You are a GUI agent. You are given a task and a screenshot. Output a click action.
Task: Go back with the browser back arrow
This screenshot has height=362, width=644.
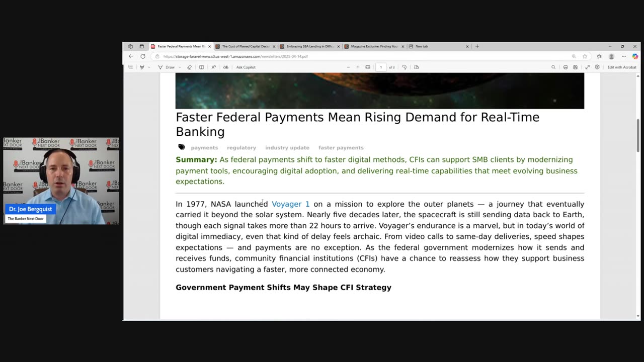(x=131, y=56)
